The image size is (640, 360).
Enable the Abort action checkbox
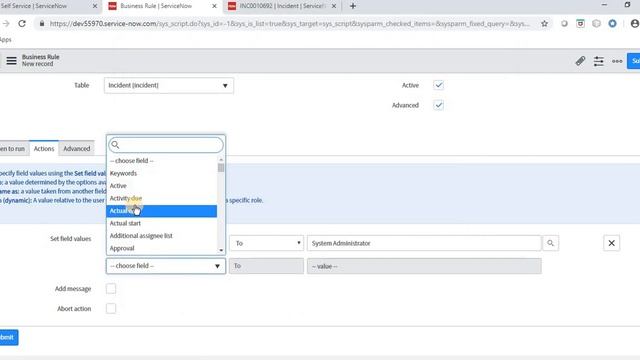pos(111,308)
